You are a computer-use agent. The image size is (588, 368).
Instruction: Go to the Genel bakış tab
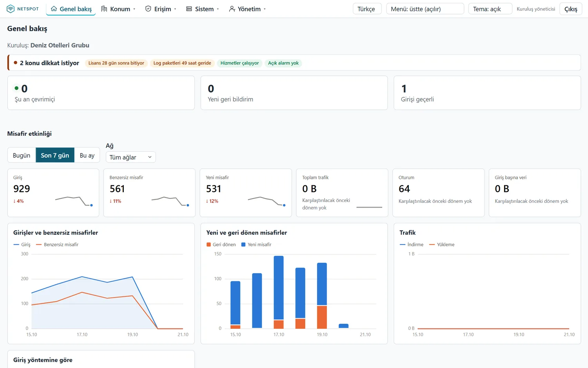pyautogui.click(x=71, y=9)
